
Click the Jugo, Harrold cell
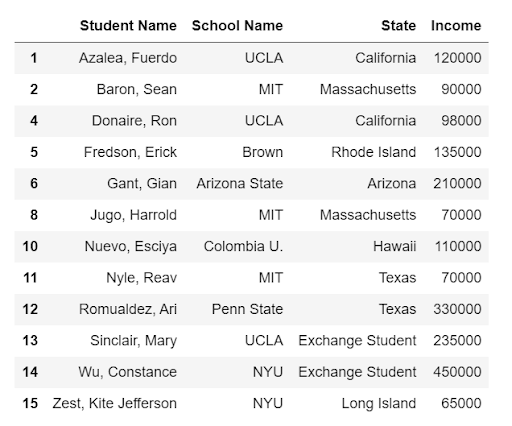(x=134, y=215)
